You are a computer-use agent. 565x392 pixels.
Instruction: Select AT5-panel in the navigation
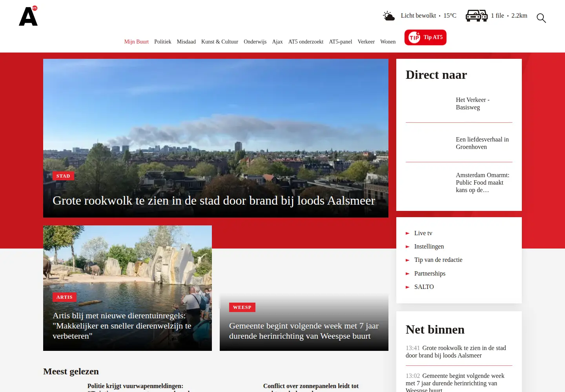pyautogui.click(x=341, y=42)
